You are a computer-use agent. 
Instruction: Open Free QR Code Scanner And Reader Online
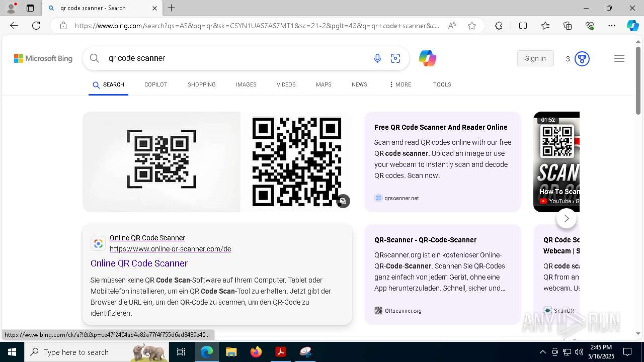[x=441, y=127]
